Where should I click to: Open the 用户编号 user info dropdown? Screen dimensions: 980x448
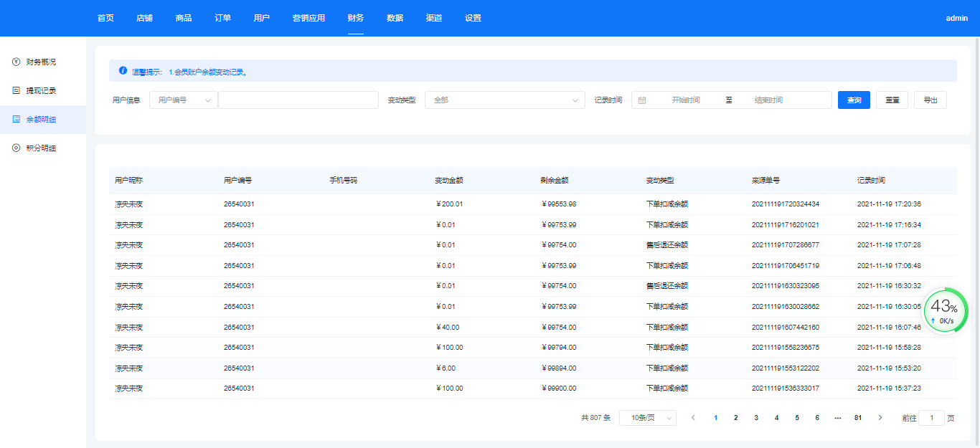pyautogui.click(x=184, y=100)
